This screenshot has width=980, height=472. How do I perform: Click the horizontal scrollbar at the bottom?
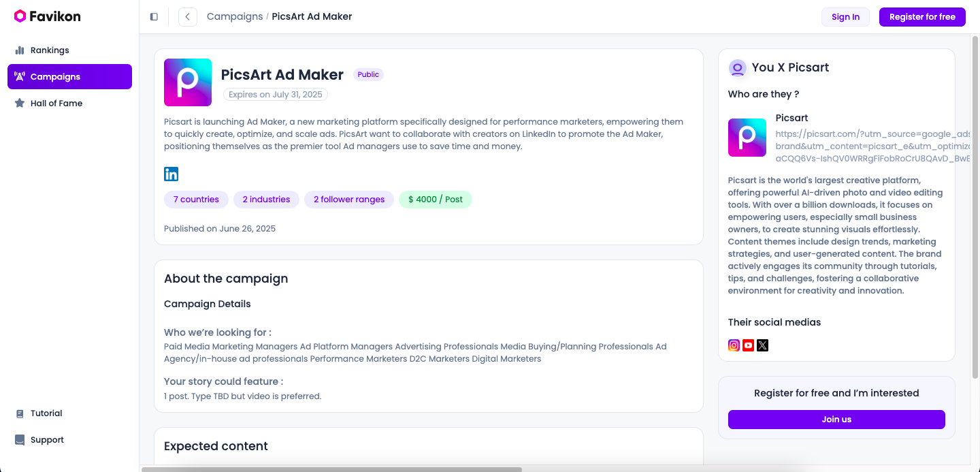pos(331,469)
